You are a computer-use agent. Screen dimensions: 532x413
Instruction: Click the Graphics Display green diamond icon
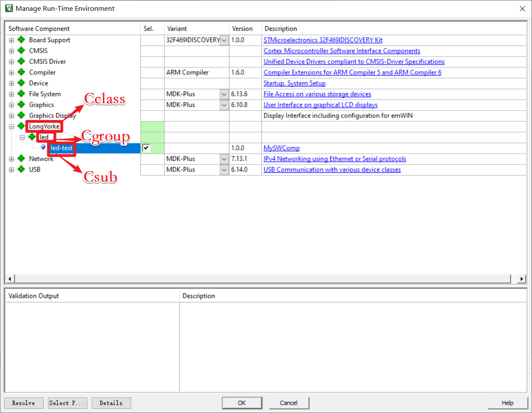pyautogui.click(x=21, y=115)
